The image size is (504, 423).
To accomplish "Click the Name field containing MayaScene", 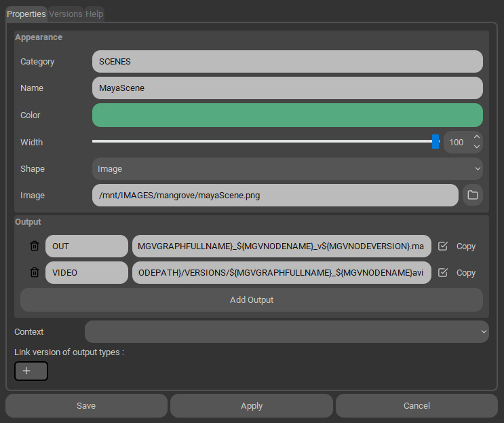I will (x=287, y=88).
